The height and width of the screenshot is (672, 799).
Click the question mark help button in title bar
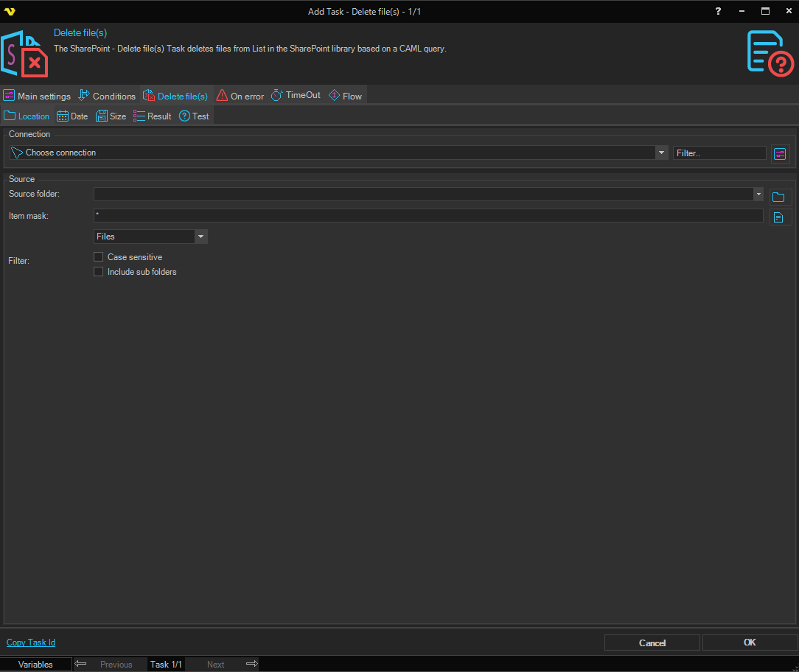point(718,11)
